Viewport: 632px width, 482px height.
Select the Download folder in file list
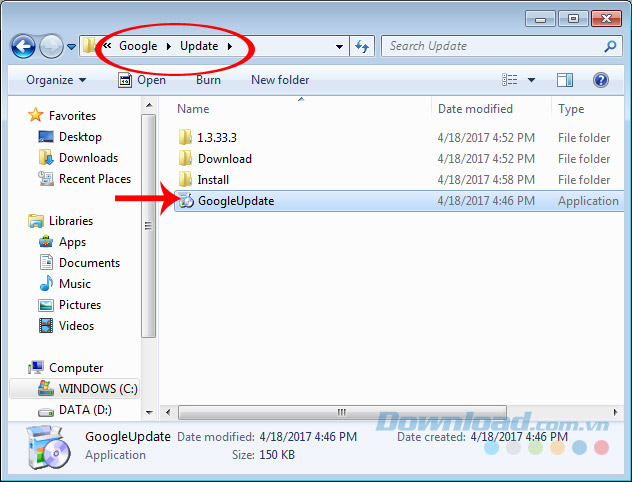tap(399, 159)
